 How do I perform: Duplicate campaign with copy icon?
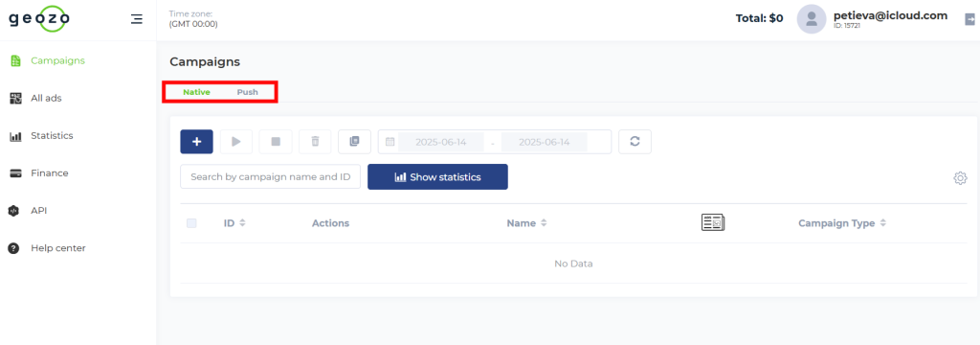(354, 142)
